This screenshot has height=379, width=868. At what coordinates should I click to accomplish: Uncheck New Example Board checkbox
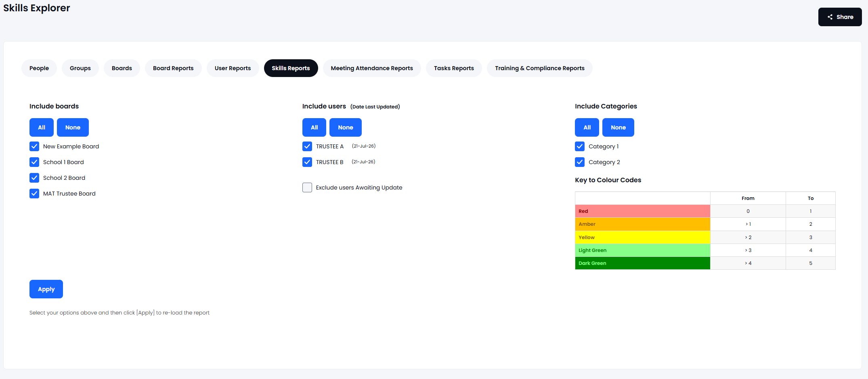[34, 146]
